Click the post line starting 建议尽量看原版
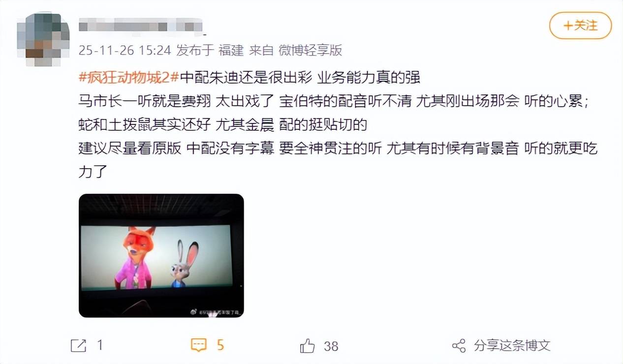The width and height of the screenshot is (623, 364). pos(338,149)
